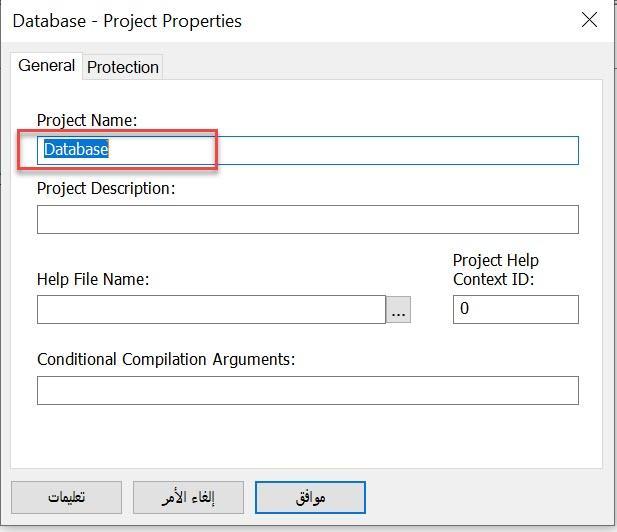617x532 pixels.
Task: Switch to the Protection tab
Action: [x=123, y=67]
